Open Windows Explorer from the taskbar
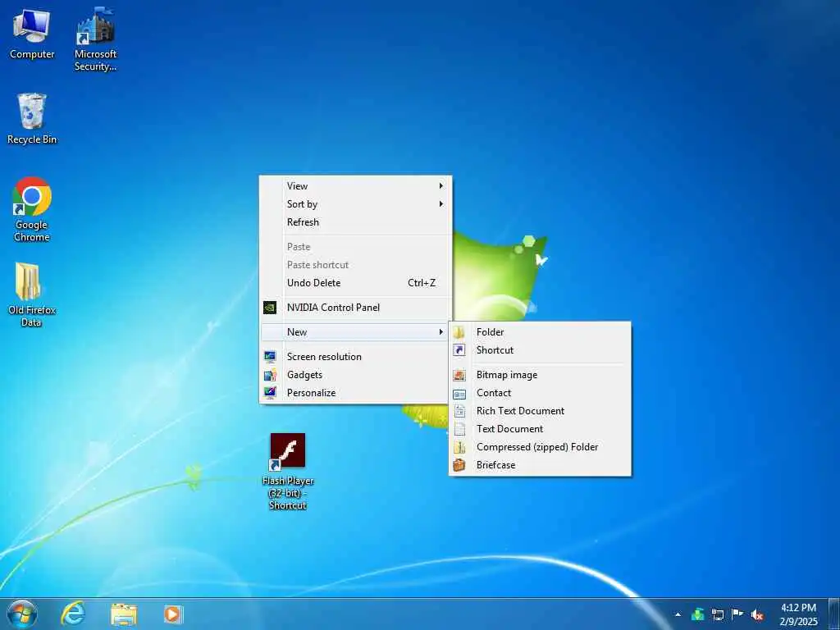This screenshot has width=840, height=630. [x=124, y=614]
